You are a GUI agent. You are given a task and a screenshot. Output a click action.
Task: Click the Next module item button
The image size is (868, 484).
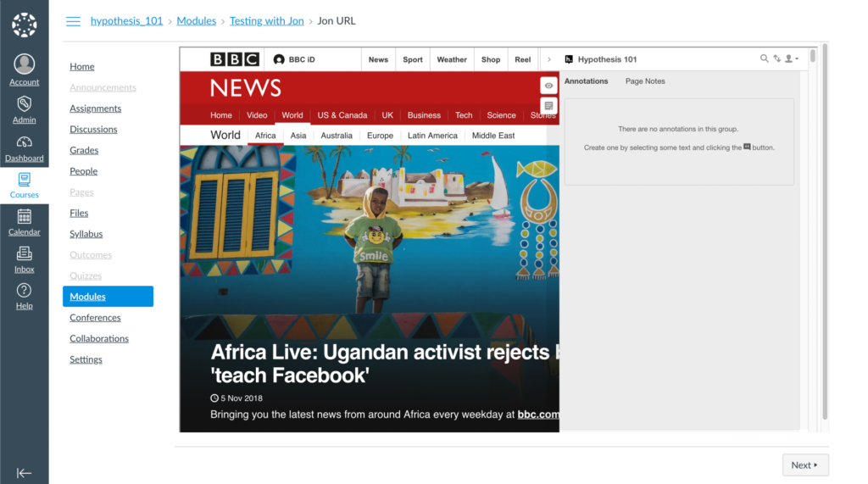point(805,465)
